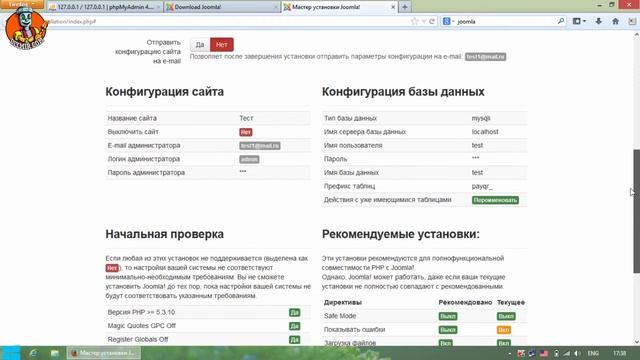Click the 'localhost' server name value
Image resolution: width=640 pixels, height=360 pixels.
(x=485, y=132)
